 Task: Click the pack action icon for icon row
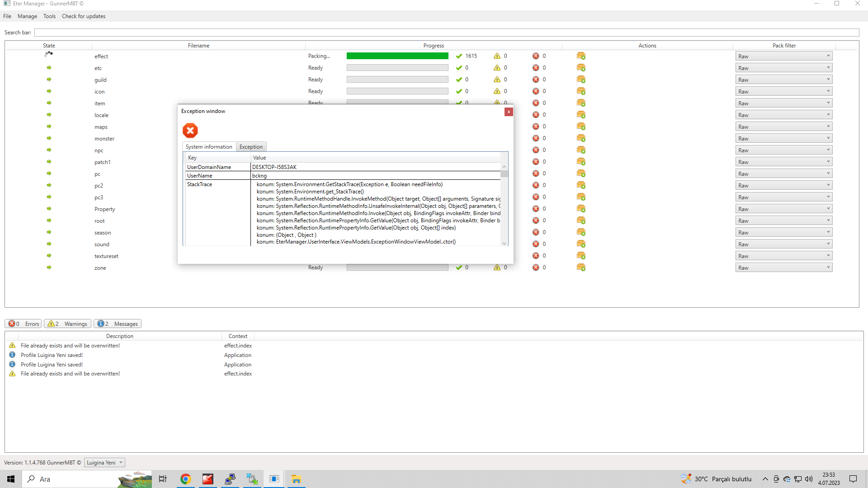click(581, 91)
